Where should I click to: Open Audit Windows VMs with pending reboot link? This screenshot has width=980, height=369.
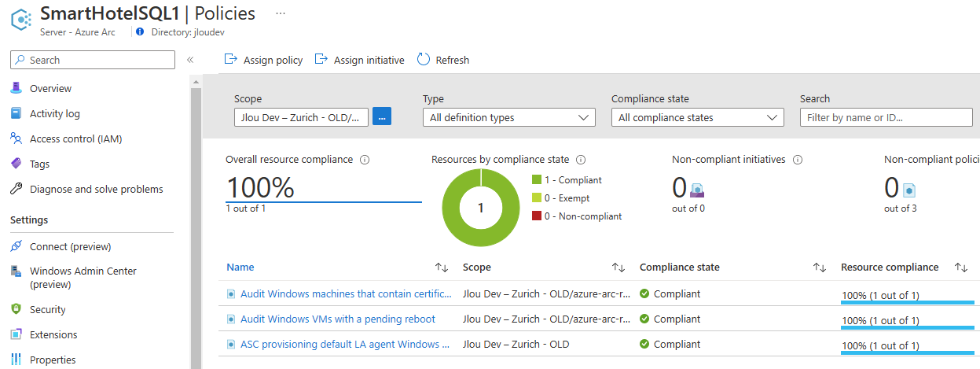[338, 319]
